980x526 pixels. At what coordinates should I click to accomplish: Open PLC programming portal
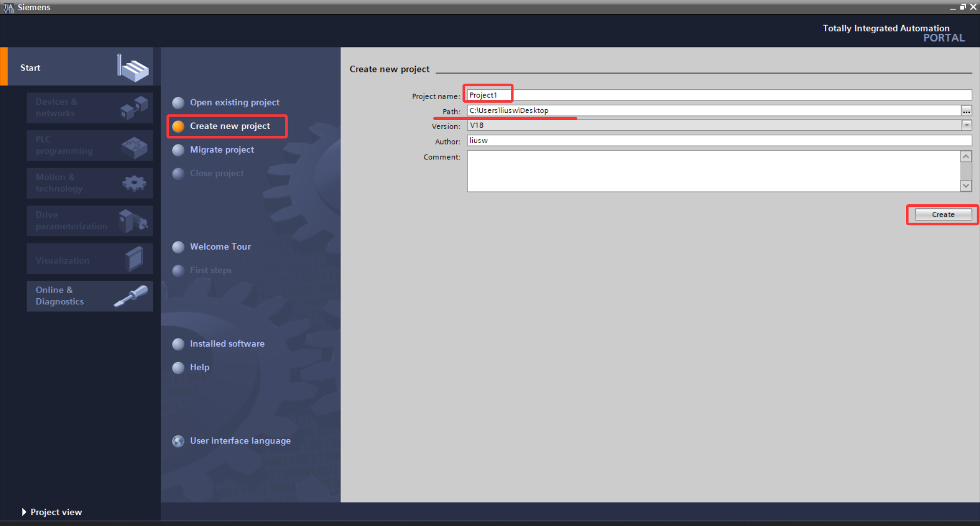tap(90, 146)
